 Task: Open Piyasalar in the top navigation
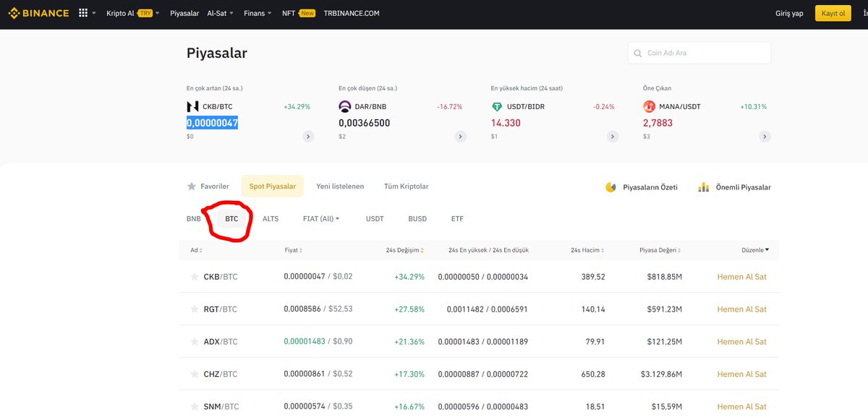coord(184,13)
